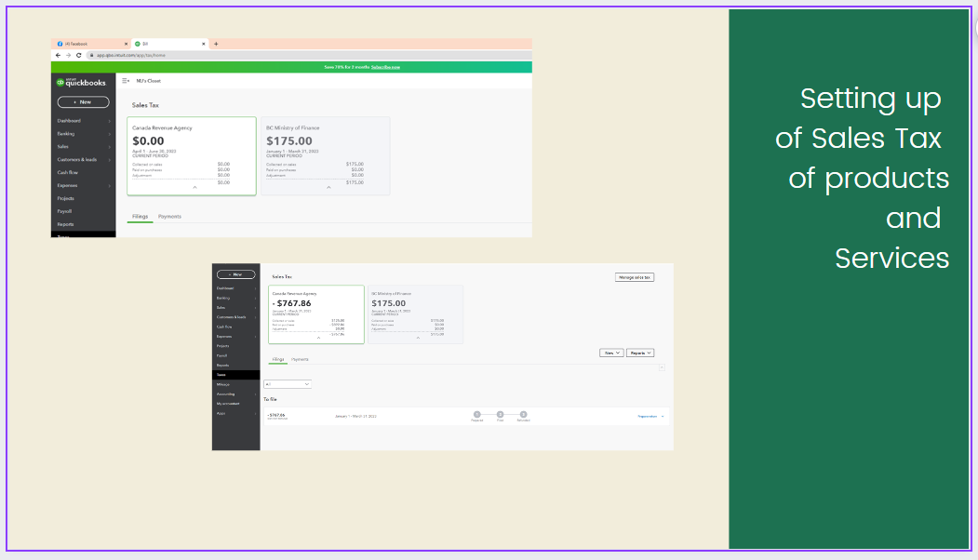This screenshot has width=978, height=560.
Task: Switch to the Facebook browser tab
Action: (x=90, y=44)
